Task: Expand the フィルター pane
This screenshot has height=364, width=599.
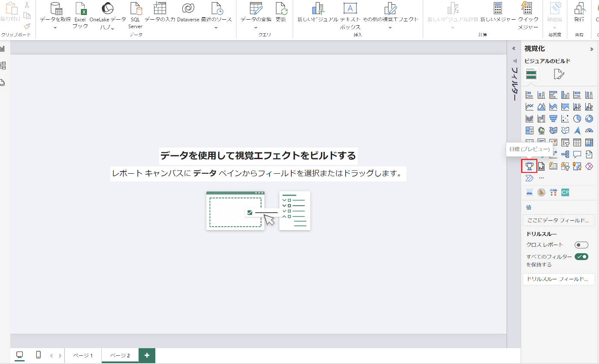Action: pos(514,49)
